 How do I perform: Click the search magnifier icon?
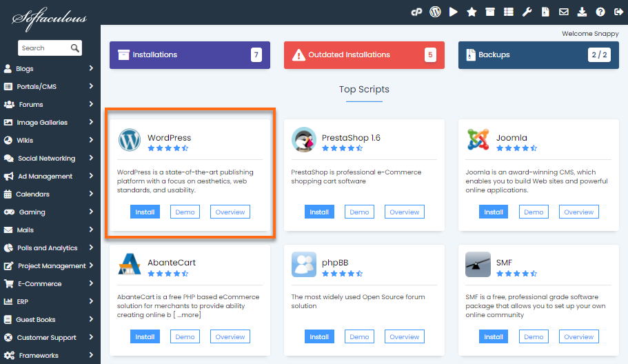click(75, 48)
